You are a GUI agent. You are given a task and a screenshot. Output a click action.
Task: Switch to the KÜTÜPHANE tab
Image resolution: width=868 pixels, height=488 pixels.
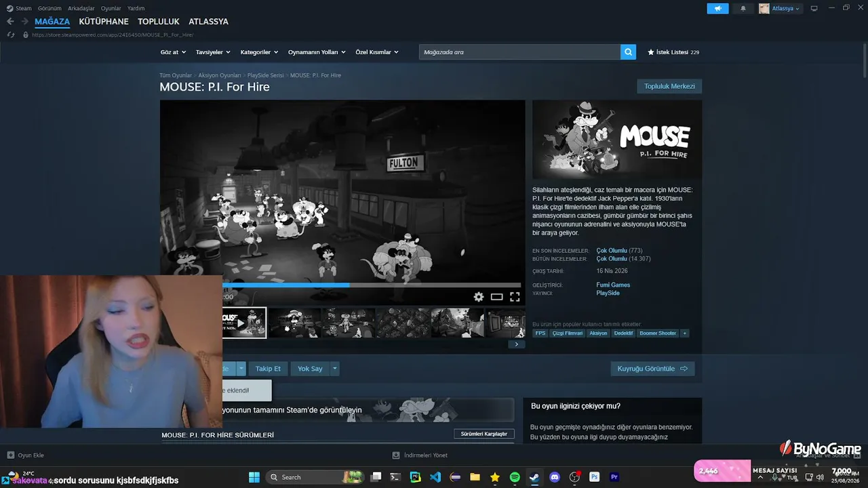coord(104,22)
